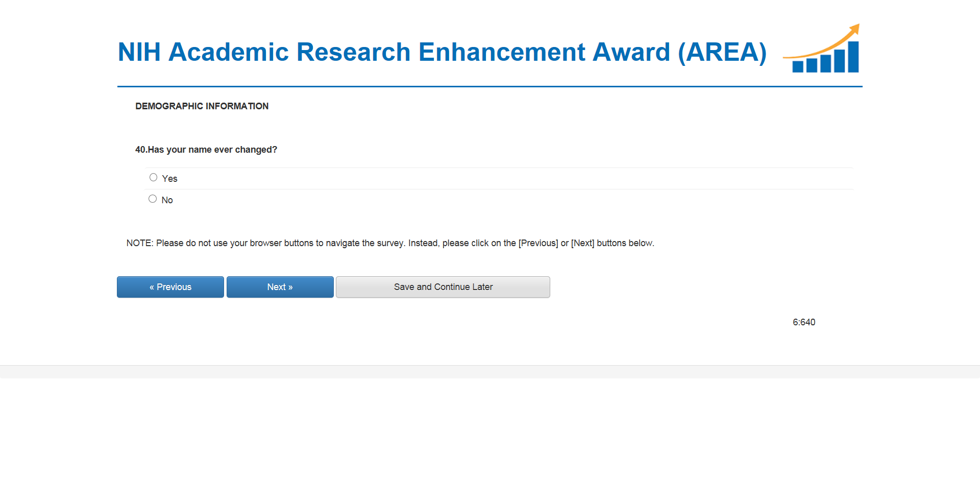Select the No radio button
The width and height of the screenshot is (980, 478).
153,199
